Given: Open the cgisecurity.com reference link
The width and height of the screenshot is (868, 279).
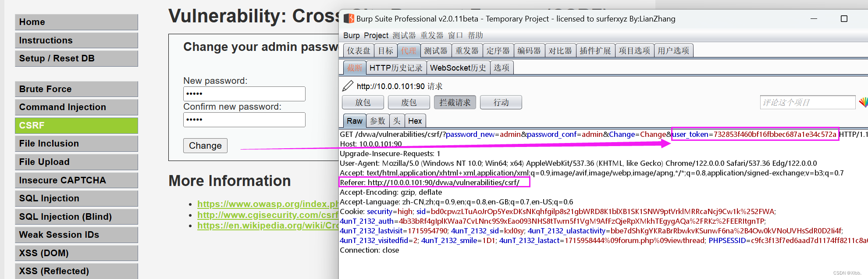Looking at the screenshot, I should (268, 215).
